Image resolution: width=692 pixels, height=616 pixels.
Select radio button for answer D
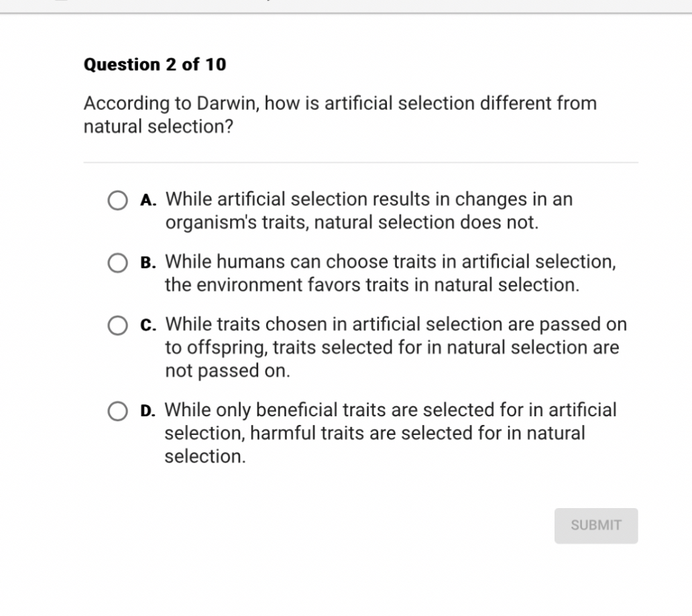(117, 411)
